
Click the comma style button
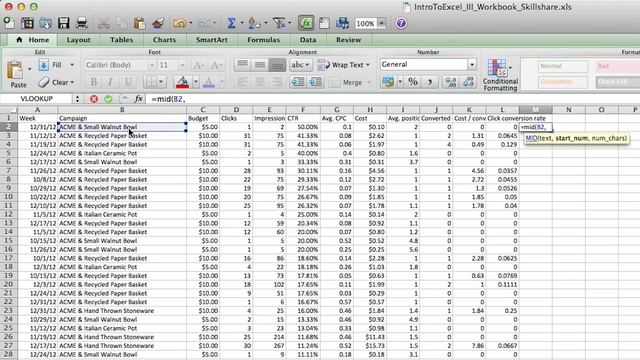pyautogui.click(x=430, y=82)
